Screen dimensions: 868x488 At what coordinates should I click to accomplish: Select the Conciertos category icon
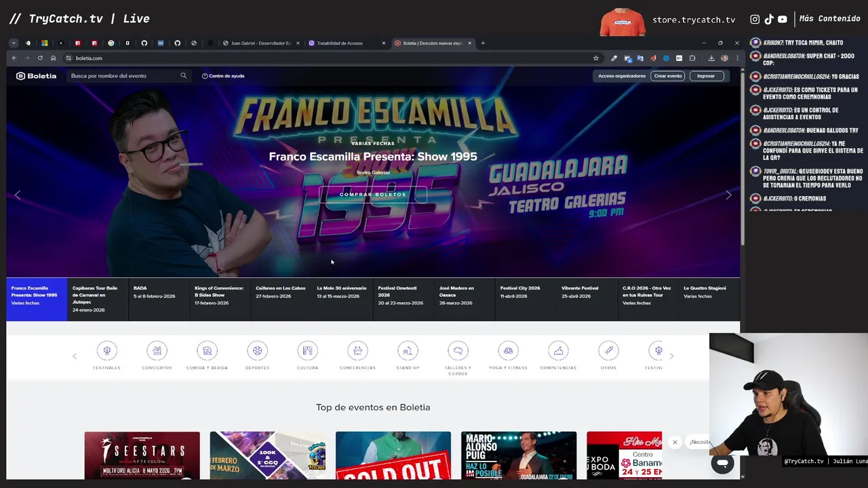(x=157, y=350)
